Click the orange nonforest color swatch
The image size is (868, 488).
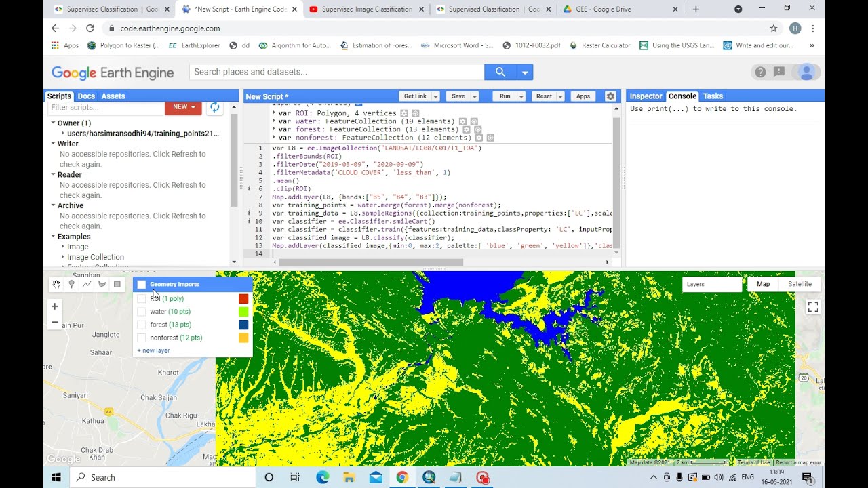[x=243, y=338]
